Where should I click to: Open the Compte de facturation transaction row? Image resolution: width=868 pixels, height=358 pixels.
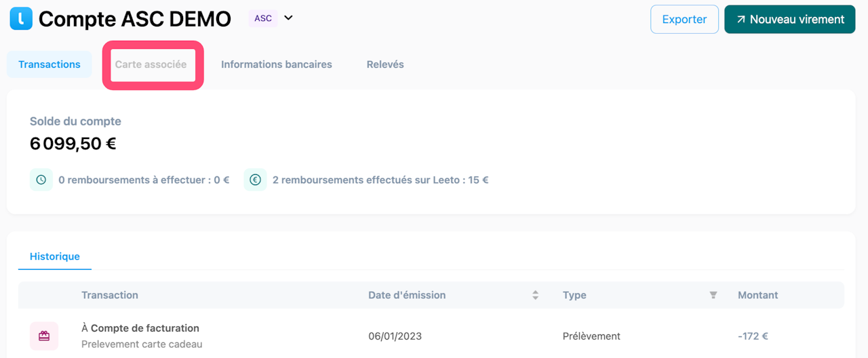click(145, 328)
